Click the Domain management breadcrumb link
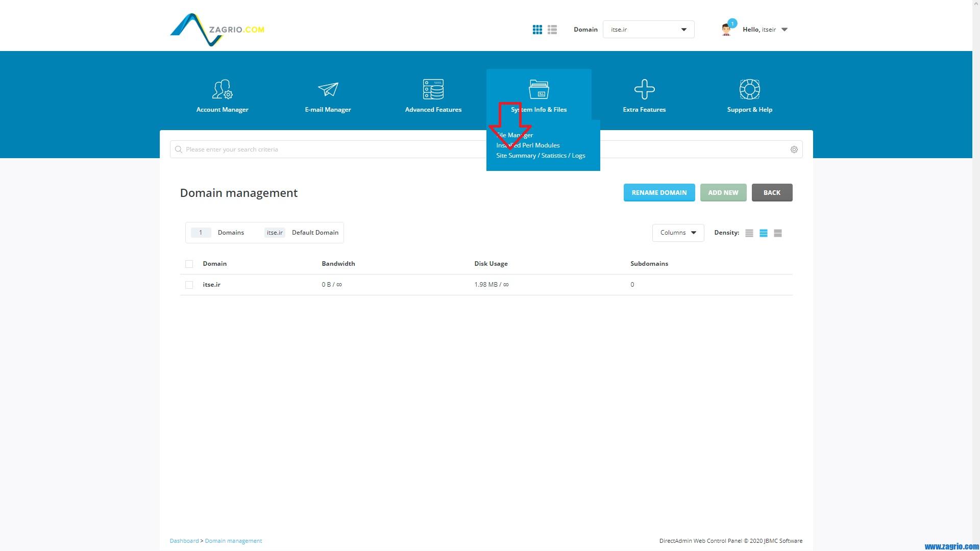The height and width of the screenshot is (551, 980). coord(233,541)
